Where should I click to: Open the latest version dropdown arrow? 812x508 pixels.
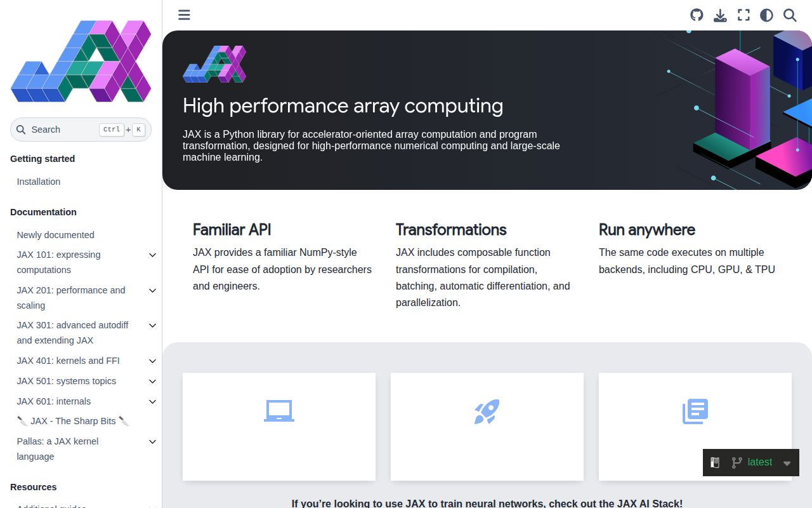click(x=787, y=463)
